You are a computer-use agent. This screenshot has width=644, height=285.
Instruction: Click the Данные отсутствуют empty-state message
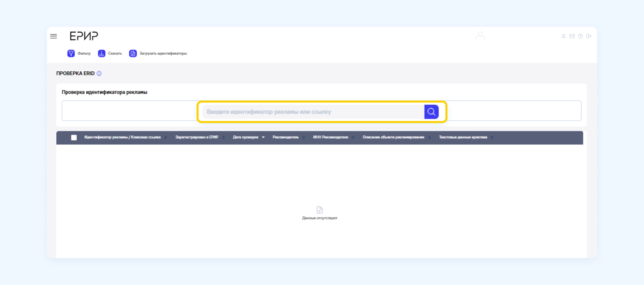pyautogui.click(x=320, y=218)
